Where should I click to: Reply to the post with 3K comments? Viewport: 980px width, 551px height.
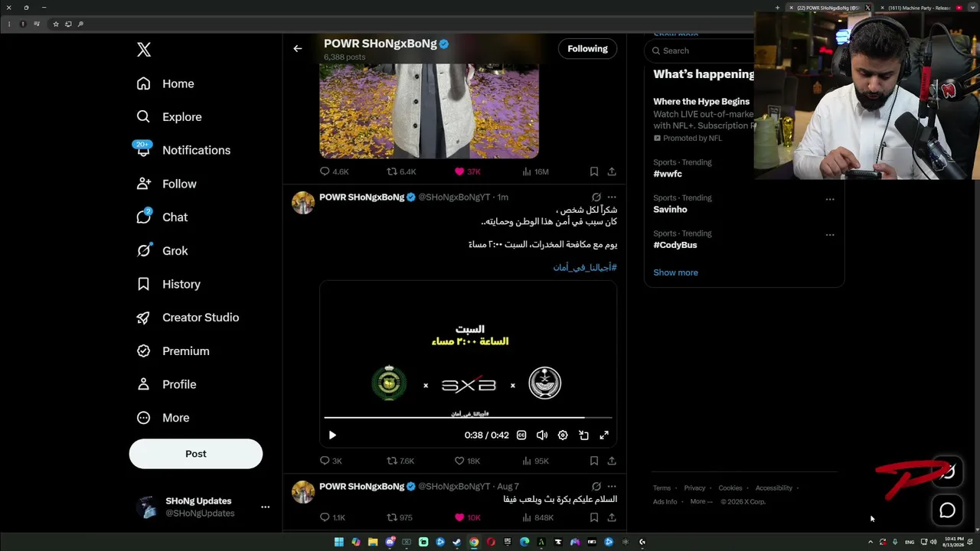(331, 461)
